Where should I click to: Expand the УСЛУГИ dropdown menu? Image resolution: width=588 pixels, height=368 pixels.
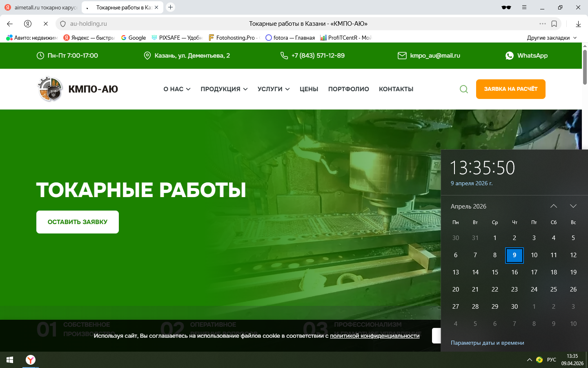(x=273, y=89)
